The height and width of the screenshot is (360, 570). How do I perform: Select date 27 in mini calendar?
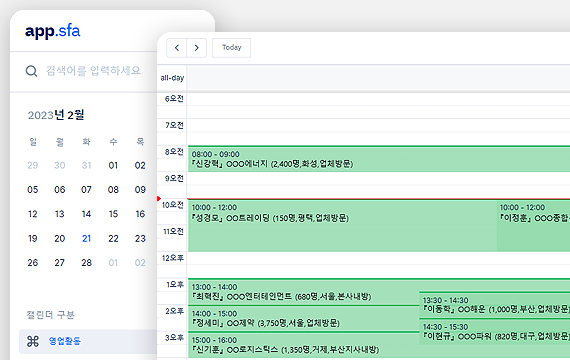60,263
